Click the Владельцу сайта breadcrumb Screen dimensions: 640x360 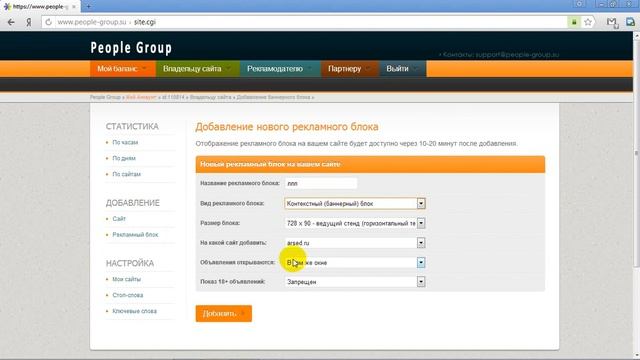211,97
